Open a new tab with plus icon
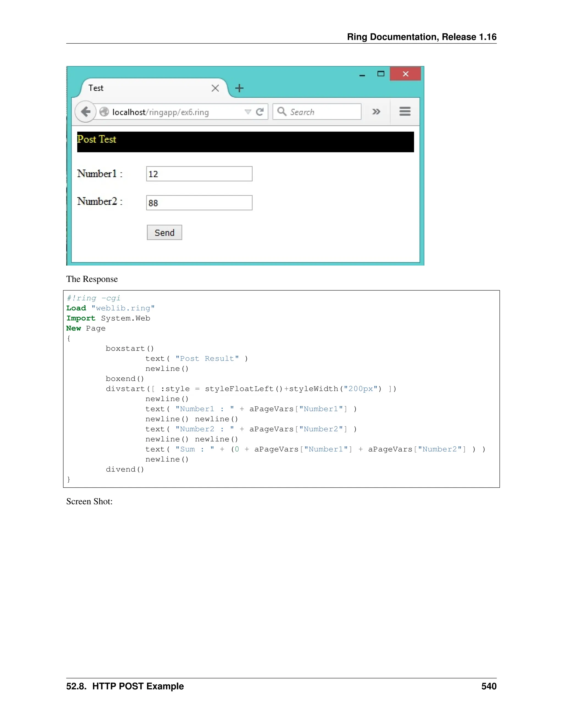 239,88
